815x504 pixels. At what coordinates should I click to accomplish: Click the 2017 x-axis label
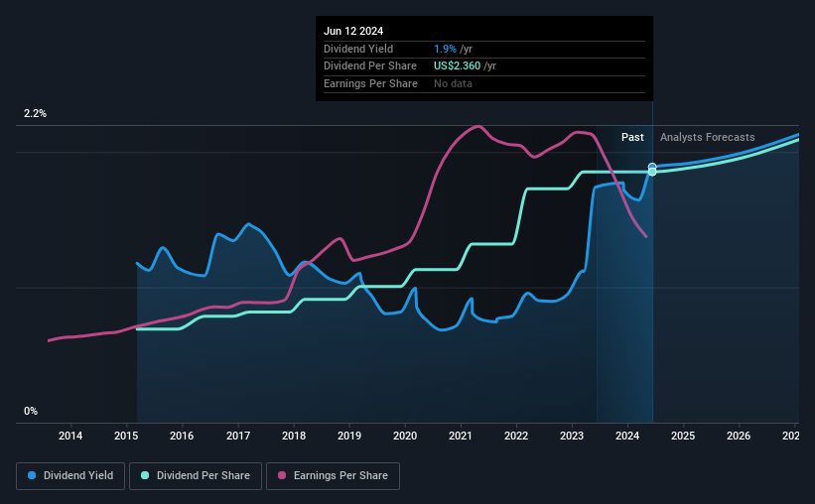[238, 436]
